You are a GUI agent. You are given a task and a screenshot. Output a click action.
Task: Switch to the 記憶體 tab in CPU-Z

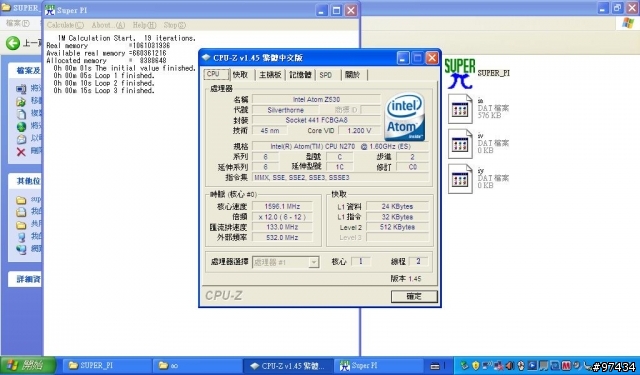300,75
